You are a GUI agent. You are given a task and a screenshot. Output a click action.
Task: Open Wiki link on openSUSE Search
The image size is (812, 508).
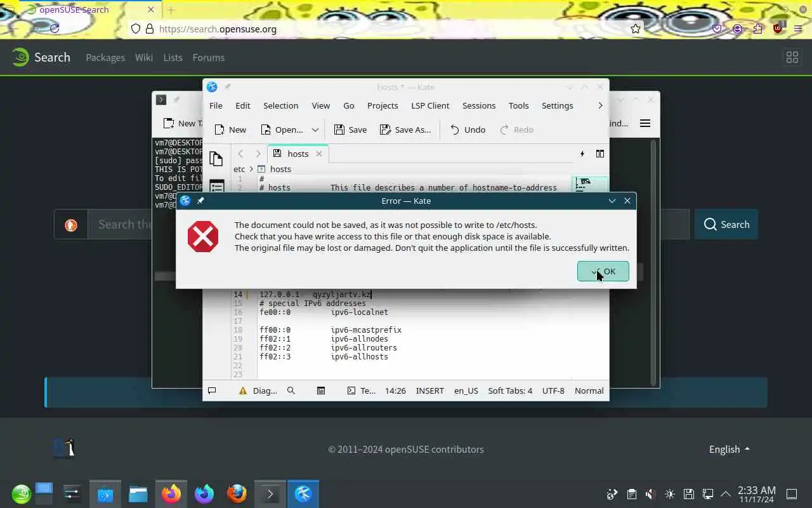(144, 57)
